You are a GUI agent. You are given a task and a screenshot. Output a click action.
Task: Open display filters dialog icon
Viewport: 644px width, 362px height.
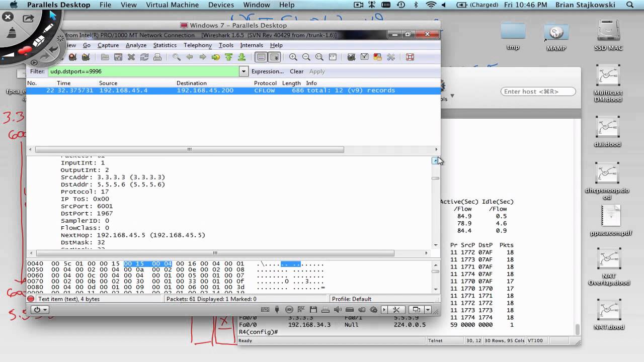point(364,57)
